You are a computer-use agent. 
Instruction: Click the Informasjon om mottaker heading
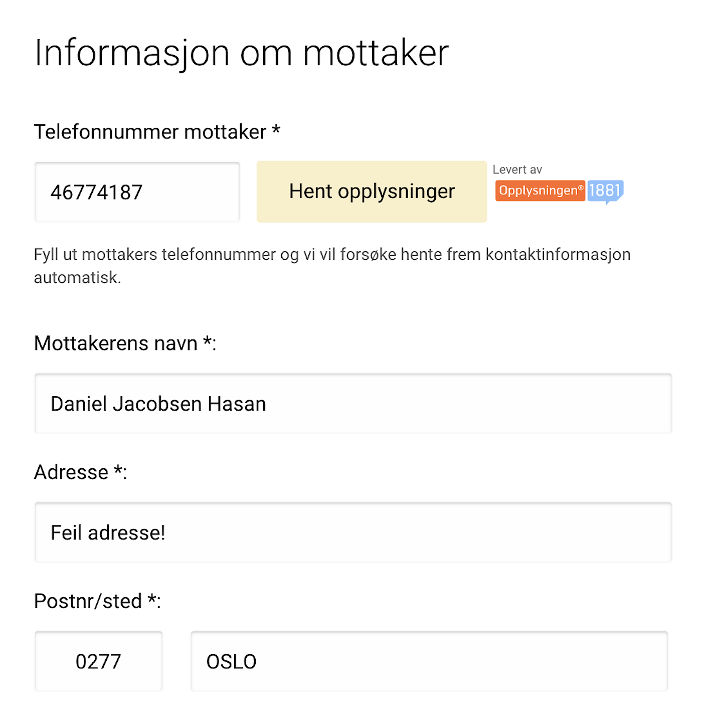(x=241, y=53)
